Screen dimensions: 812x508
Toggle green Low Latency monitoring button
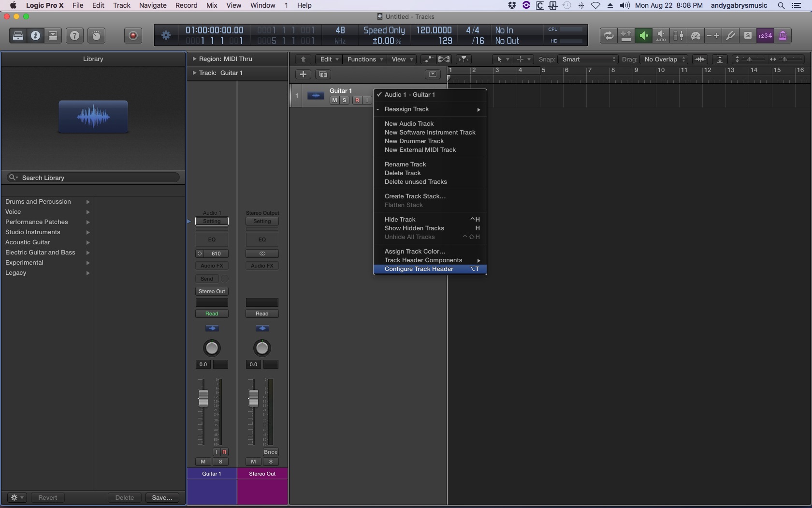tap(643, 35)
